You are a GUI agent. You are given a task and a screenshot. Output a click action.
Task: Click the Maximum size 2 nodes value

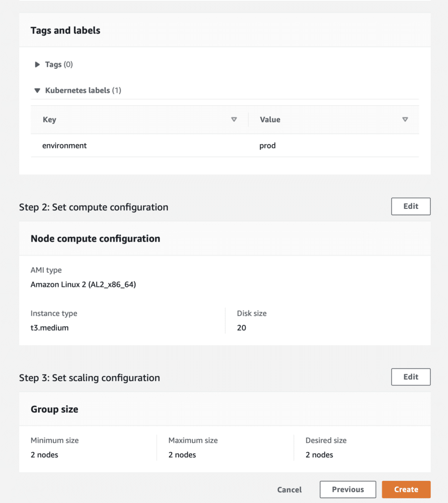tap(182, 455)
